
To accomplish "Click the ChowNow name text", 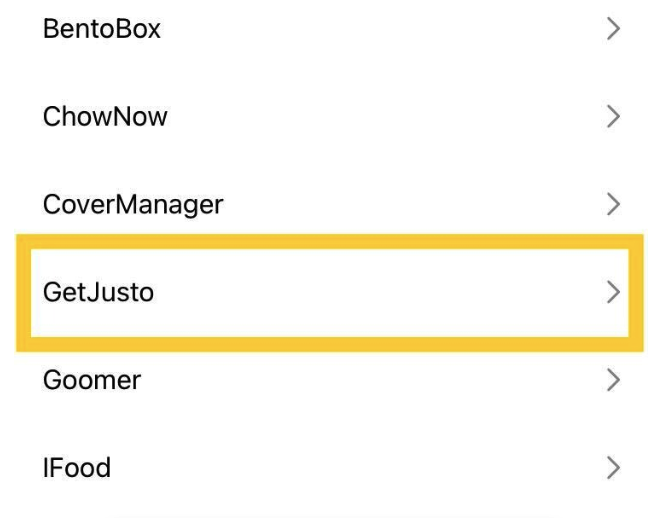I will 105,117.
